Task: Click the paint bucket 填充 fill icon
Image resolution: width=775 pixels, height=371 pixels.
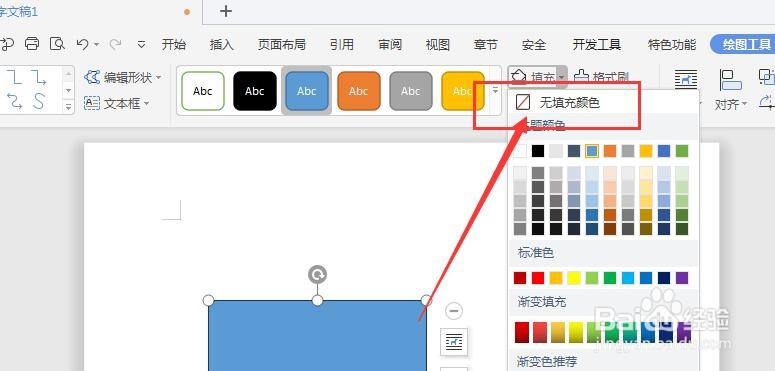Action: (x=519, y=77)
